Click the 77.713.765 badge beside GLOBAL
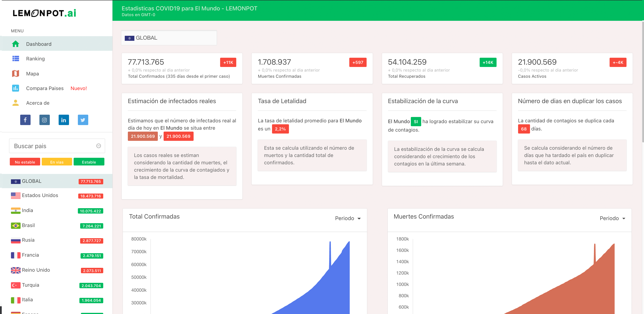The height and width of the screenshot is (314, 644). click(91, 181)
